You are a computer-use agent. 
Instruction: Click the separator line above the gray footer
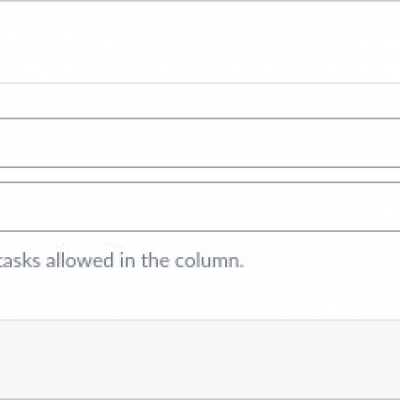200,320
